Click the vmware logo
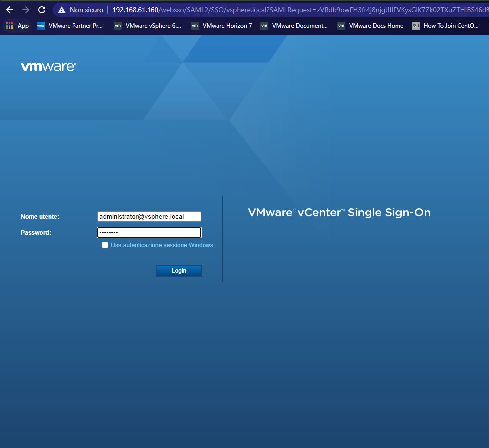Screen dimensions: 489x448 [48, 67]
